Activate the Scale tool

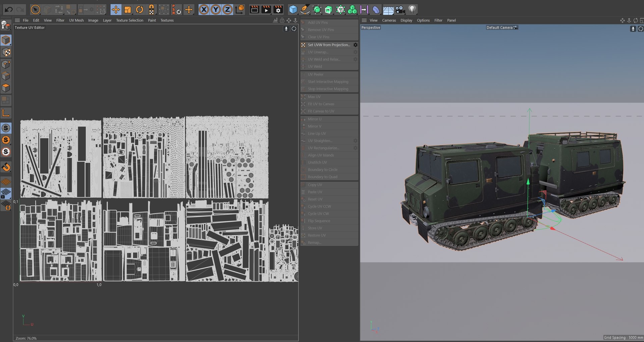click(127, 10)
